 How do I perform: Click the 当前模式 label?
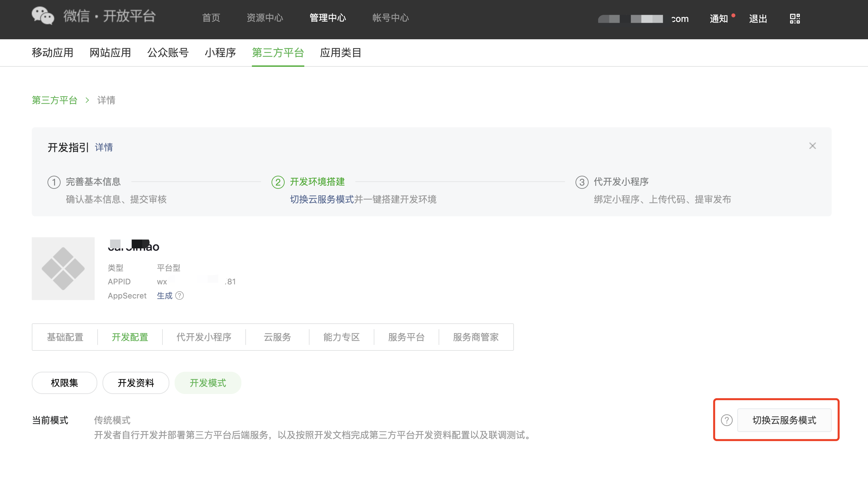click(x=50, y=420)
